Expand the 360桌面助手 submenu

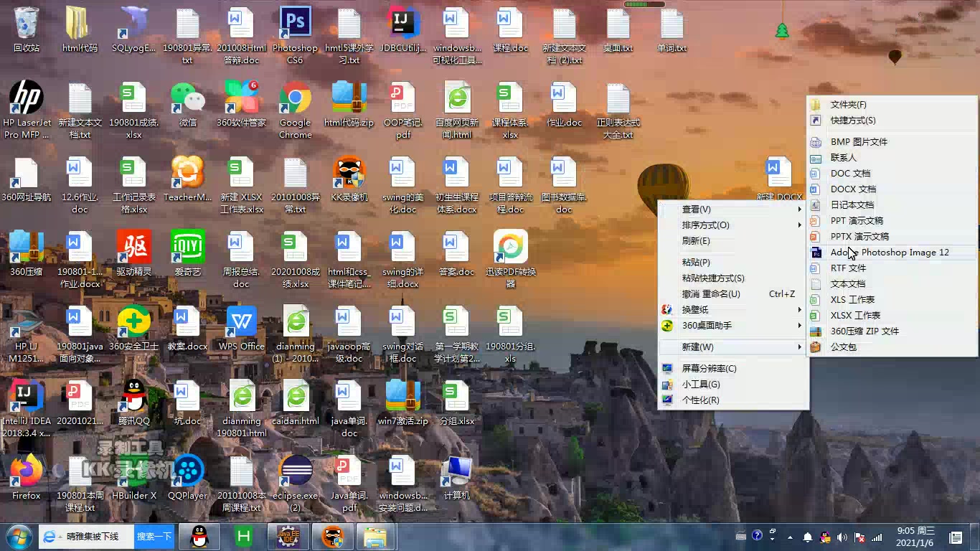[733, 326]
